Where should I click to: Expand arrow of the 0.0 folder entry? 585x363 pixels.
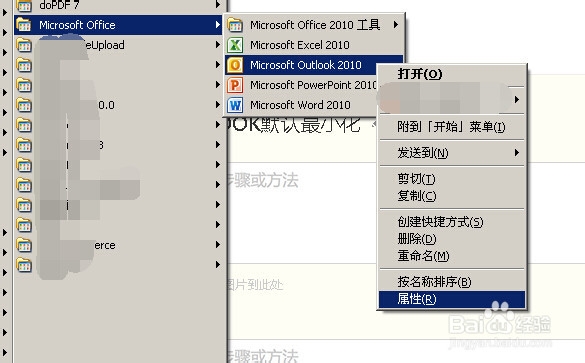(218, 105)
